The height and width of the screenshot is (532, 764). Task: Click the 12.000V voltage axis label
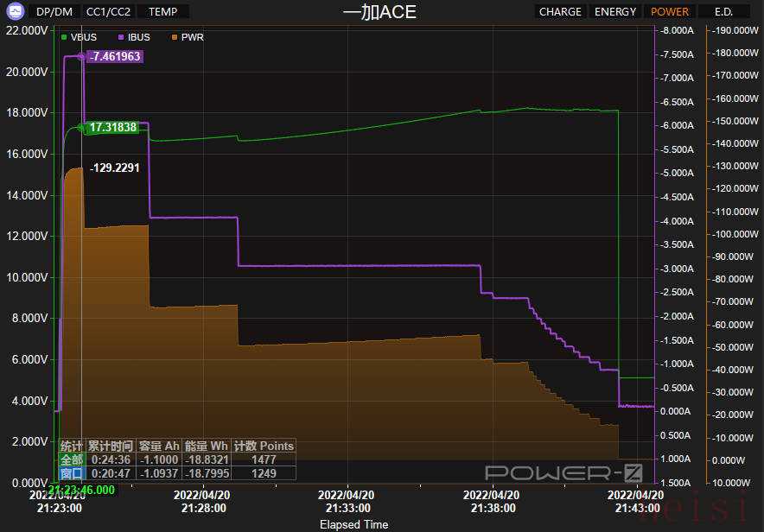pos(26,236)
